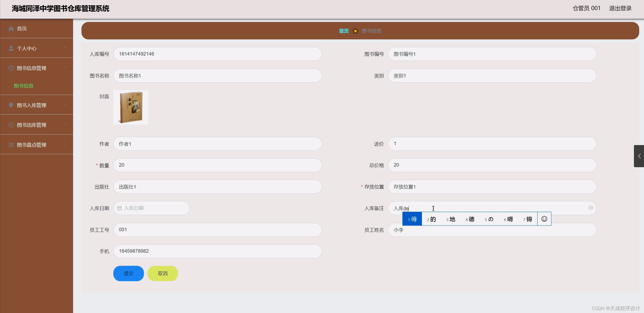Click the star icon in breadcrumb
The width and height of the screenshot is (644, 313).
[355, 31]
